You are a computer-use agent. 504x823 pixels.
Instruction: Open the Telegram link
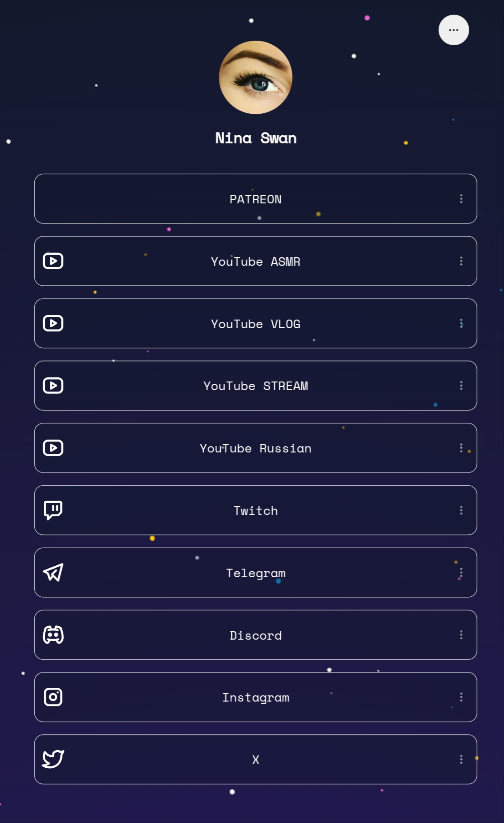(256, 572)
